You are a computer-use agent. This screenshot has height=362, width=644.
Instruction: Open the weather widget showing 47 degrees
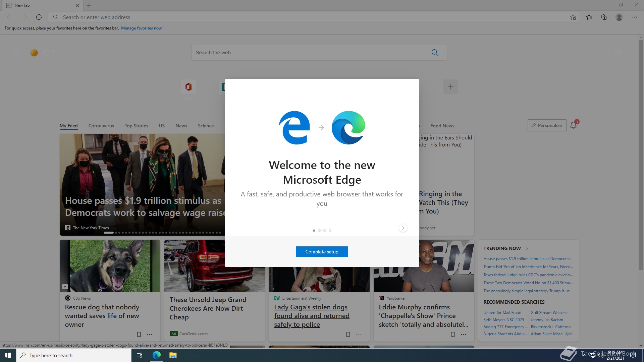click(x=43, y=53)
